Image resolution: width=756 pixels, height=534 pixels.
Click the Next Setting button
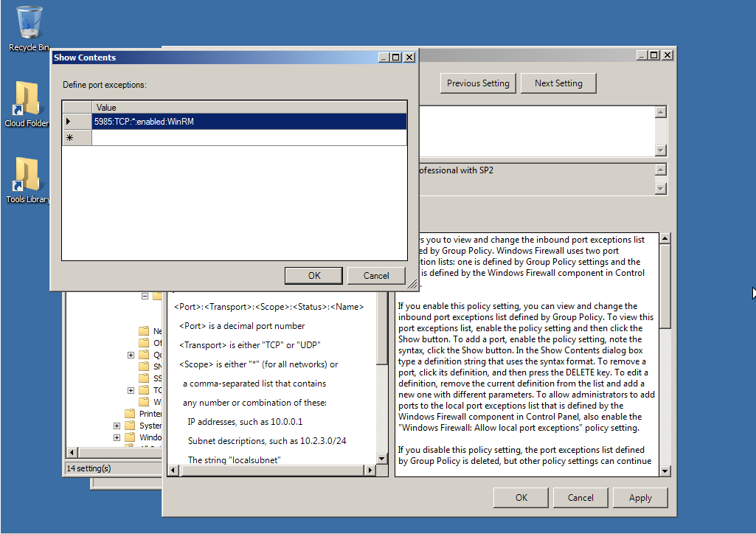558,83
